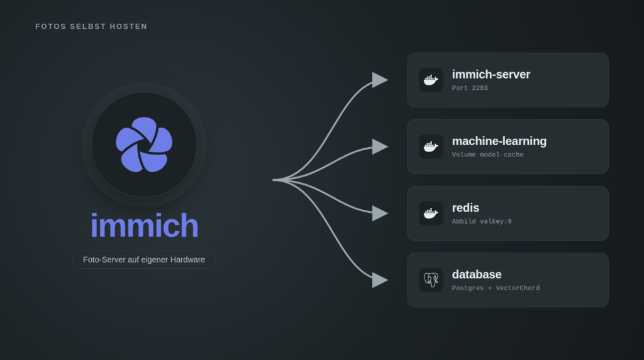Click the 'Port 2283' text
Screen dimensions: 644x360
(x=470, y=88)
